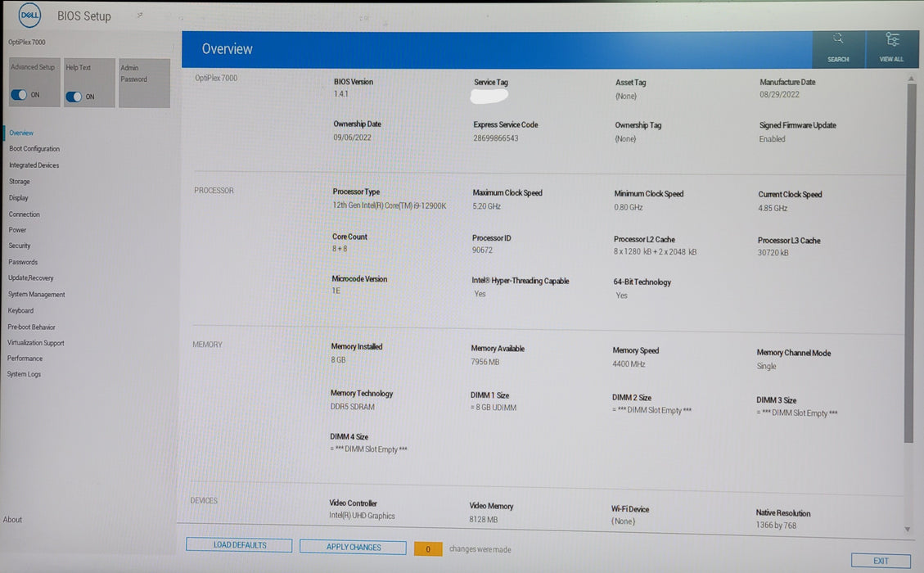The height and width of the screenshot is (573, 924).
Task: Click Current Clock Speed 4.85 GHz
Action: [x=773, y=209]
